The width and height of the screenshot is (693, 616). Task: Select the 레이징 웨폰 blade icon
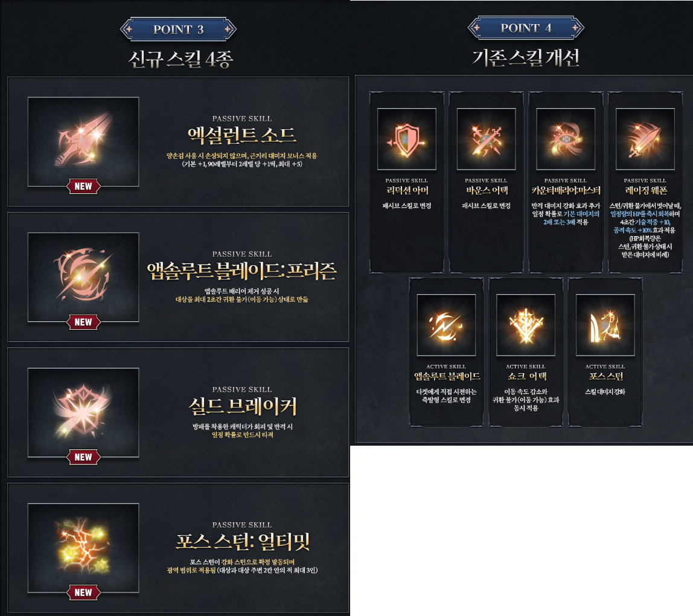pos(645,139)
